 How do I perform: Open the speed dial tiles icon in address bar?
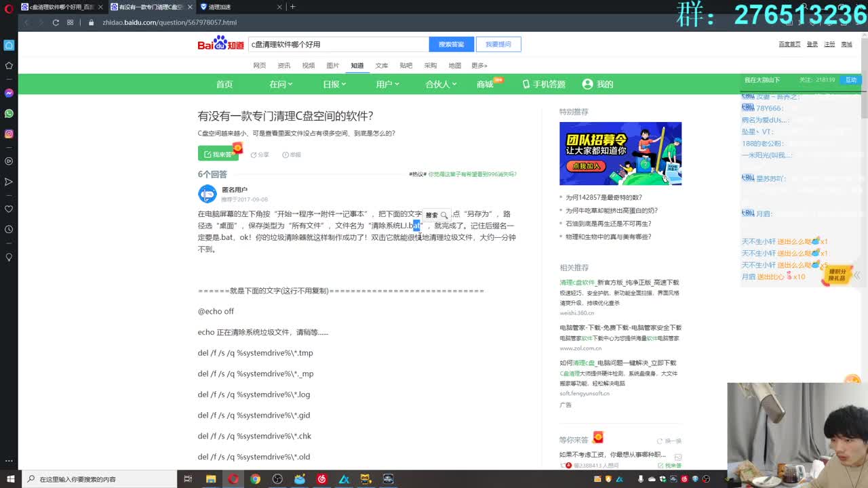(x=71, y=22)
